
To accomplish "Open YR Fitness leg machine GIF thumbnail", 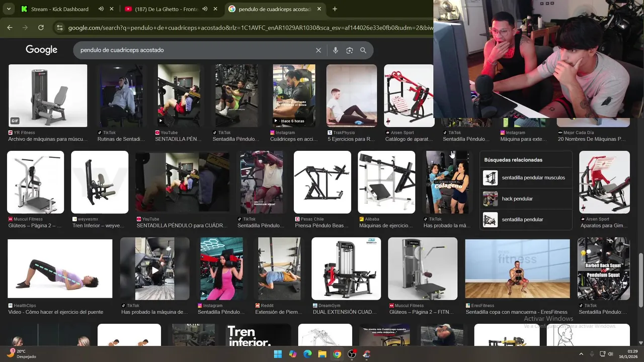I will pos(48,96).
